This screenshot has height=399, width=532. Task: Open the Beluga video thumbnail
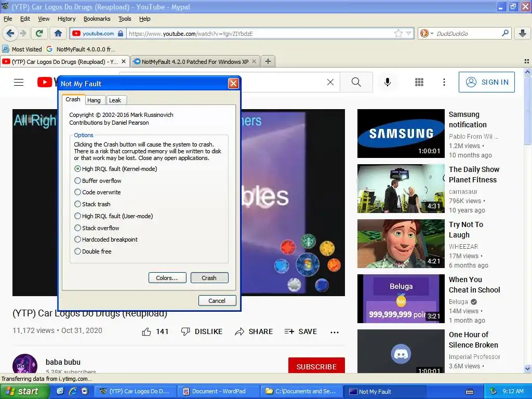point(401,299)
